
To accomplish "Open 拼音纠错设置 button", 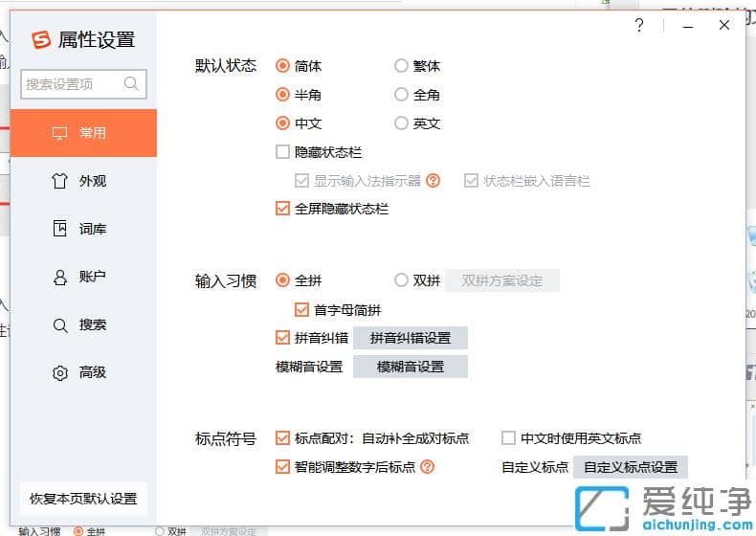I will (x=411, y=338).
